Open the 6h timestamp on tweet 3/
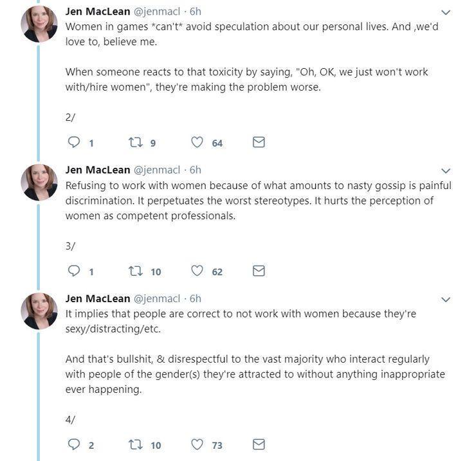 [195, 170]
